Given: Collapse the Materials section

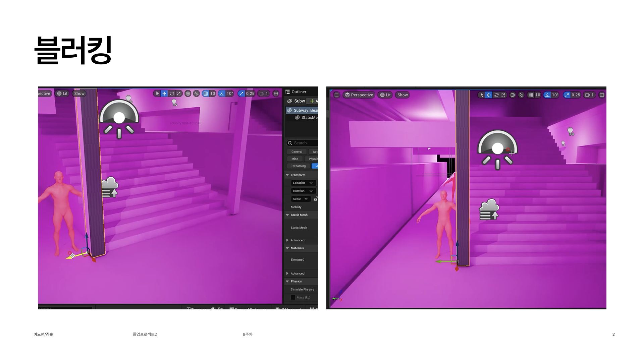Looking at the screenshot, I should pos(287,248).
